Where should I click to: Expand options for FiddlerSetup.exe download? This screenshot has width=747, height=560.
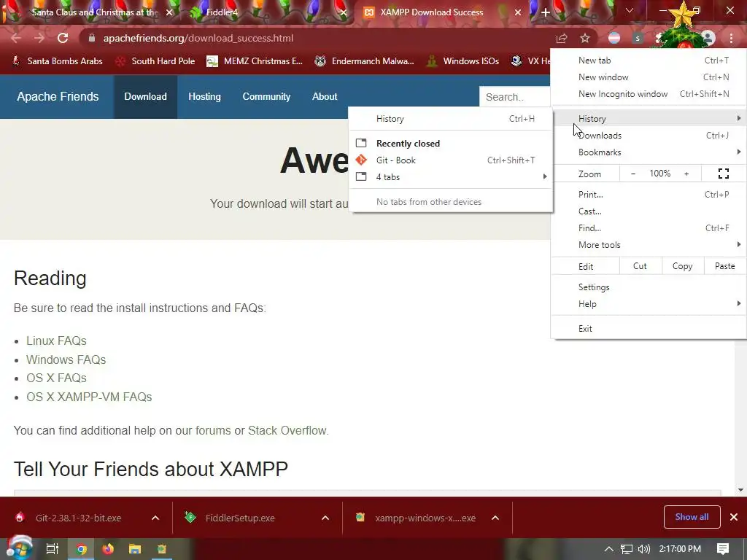[325, 518]
